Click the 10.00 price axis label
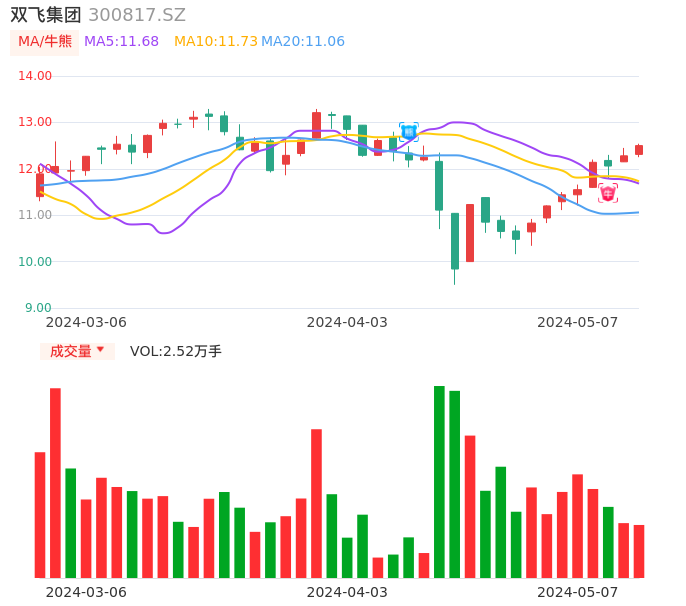 (x=35, y=262)
